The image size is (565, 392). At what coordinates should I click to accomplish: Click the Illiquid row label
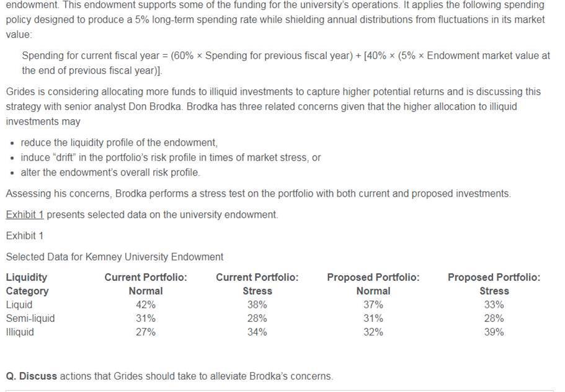tap(20, 332)
